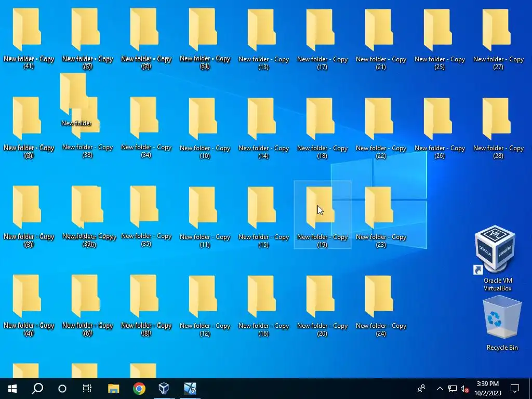Open the notification Action Center
Image resolution: width=532 pixels, height=399 pixels.
click(x=515, y=389)
